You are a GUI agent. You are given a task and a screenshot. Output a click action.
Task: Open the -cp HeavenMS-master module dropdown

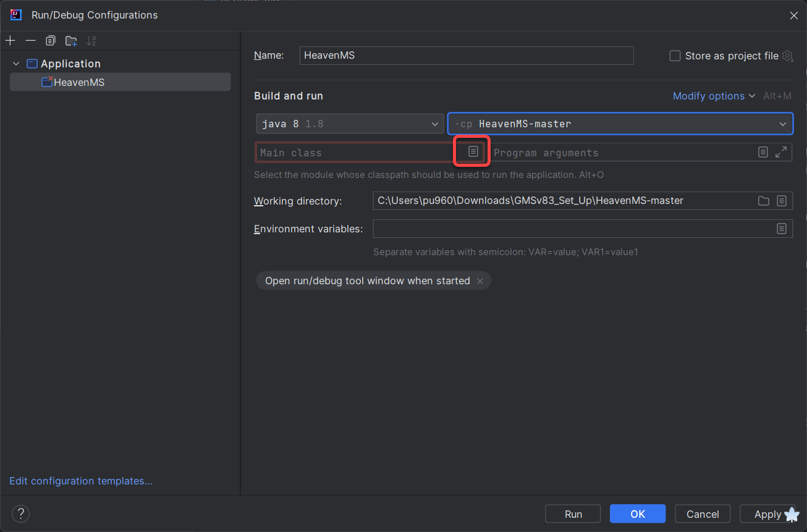pos(620,124)
